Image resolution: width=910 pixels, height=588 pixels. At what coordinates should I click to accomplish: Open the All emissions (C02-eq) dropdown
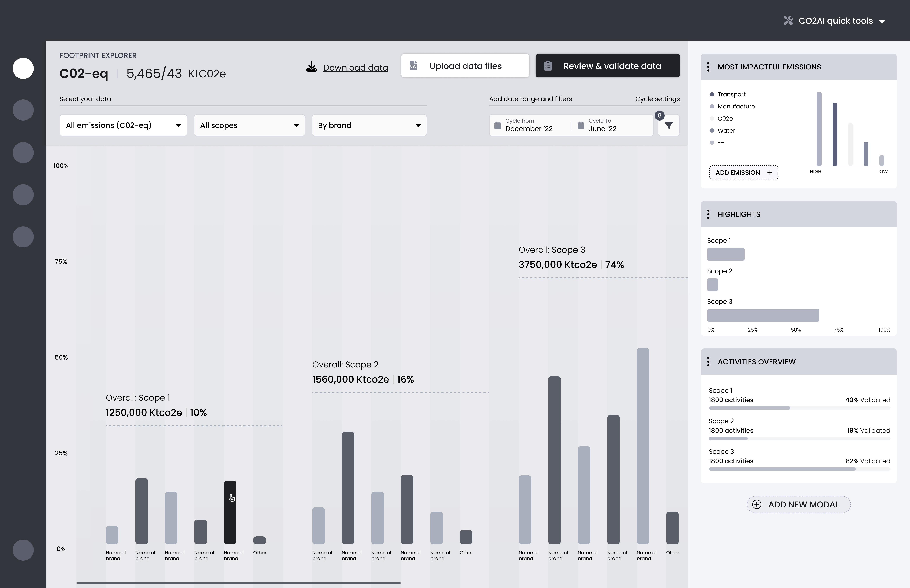click(x=123, y=125)
